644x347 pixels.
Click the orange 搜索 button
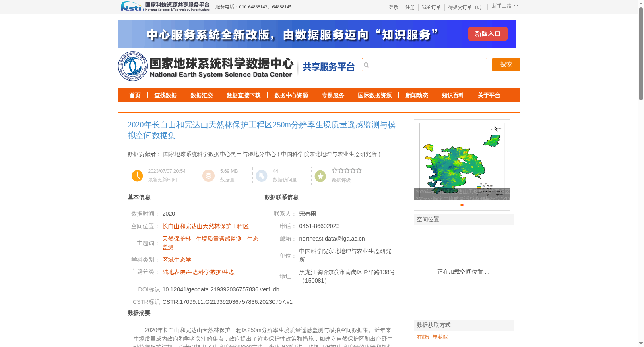tap(506, 64)
